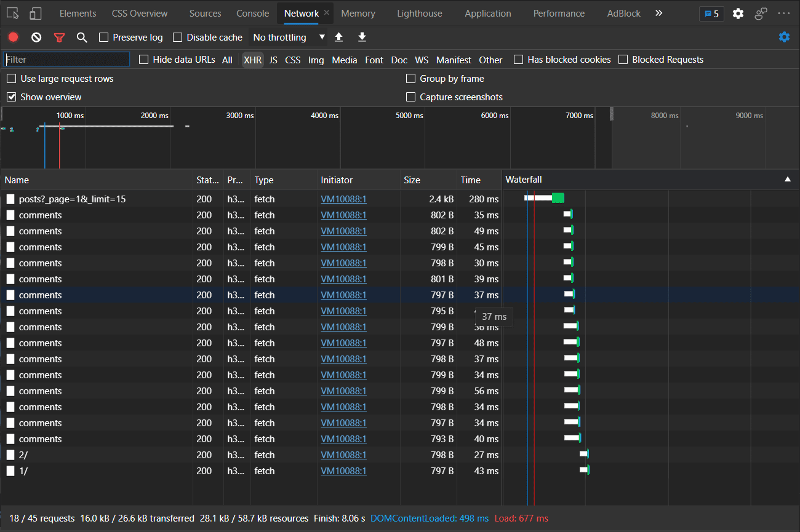Toggle the device toolbar icon
This screenshot has height=532, width=800.
point(36,14)
